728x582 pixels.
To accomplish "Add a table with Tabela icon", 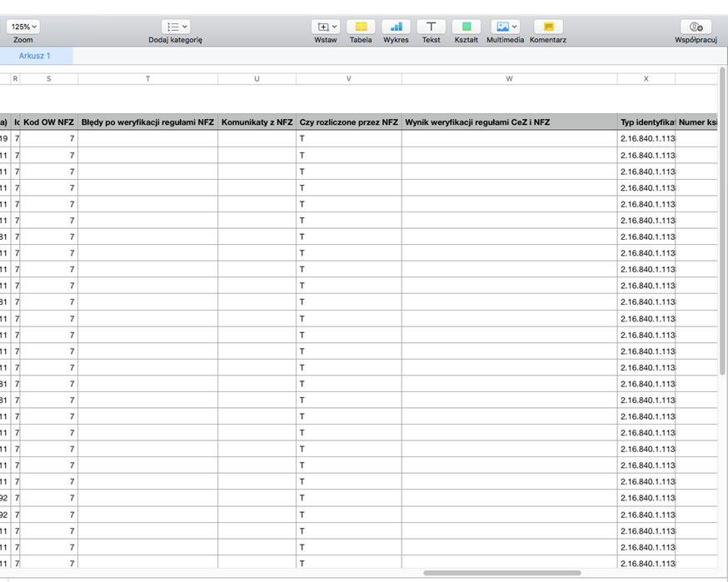I will tap(361, 27).
